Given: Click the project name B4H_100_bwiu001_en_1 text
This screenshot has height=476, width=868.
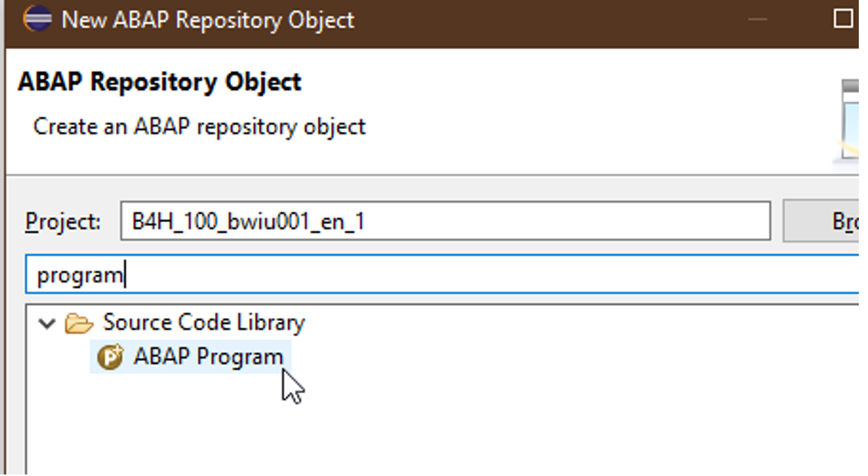Looking at the screenshot, I should pos(248,222).
